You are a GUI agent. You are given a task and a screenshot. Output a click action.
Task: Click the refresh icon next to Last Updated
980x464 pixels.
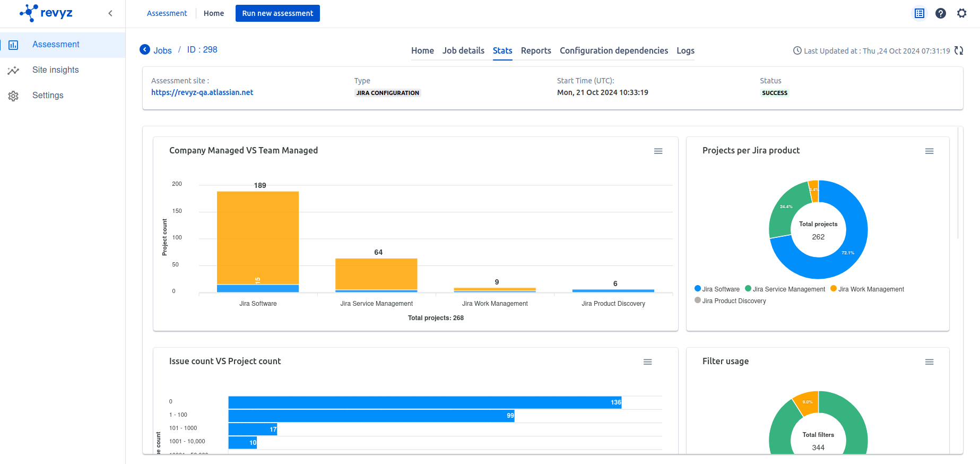[959, 50]
